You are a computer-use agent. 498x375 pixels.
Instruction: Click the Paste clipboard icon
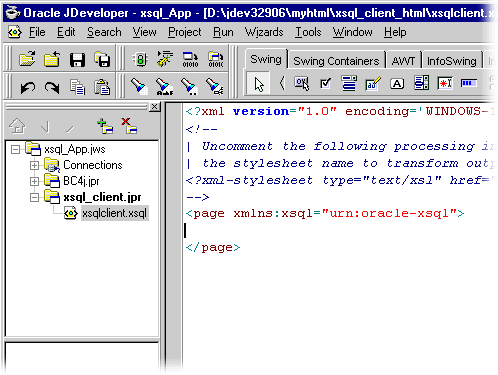click(x=102, y=87)
